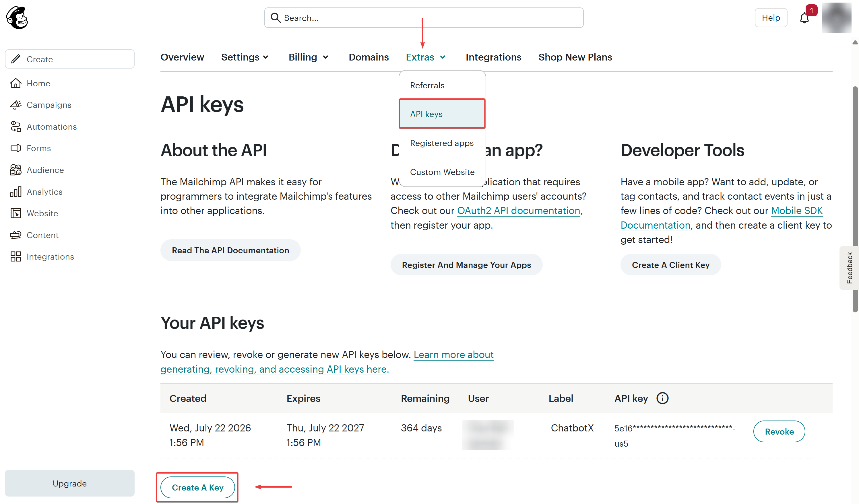Image resolution: width=859 pixels, height=504 pixels.
Task: Click the masked API key value 5e16
Action: click(x=674, y=435)
